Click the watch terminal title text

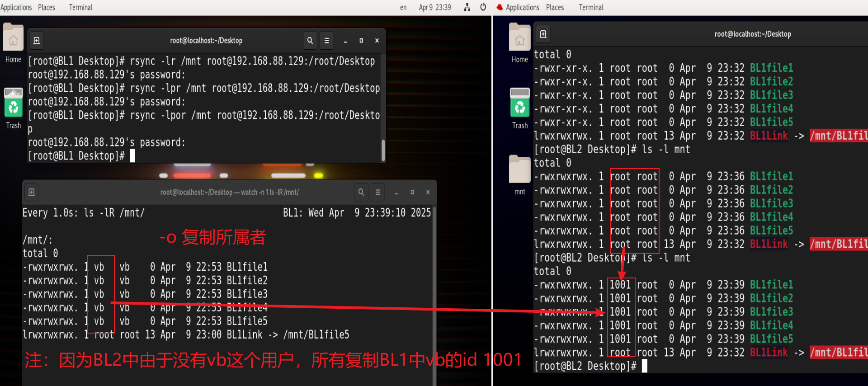230,193
